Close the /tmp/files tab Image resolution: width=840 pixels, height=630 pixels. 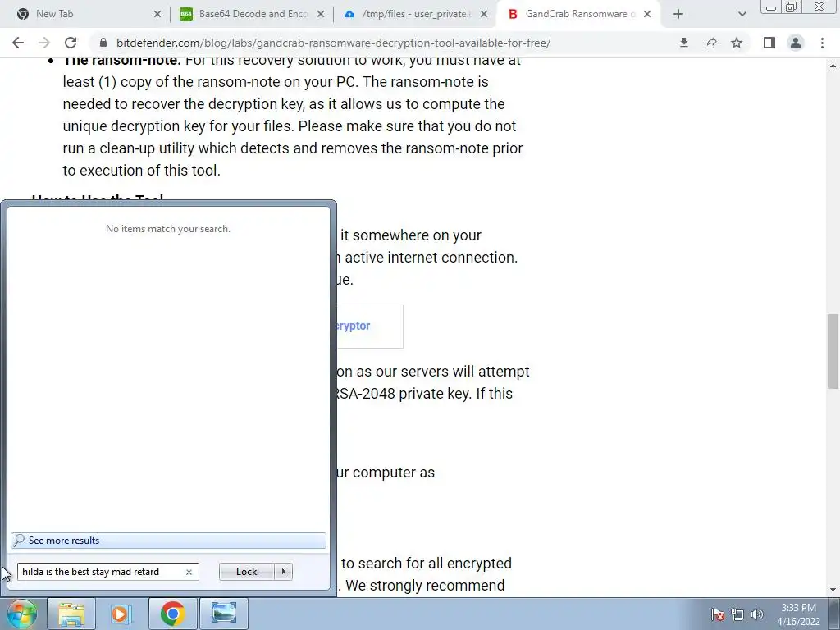tap(484, 15)
